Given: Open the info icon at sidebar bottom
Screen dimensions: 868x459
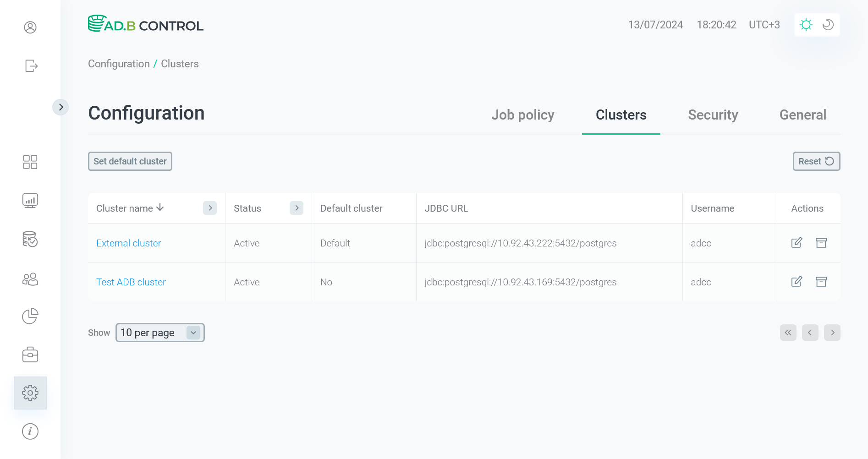Looking at the screenshot, I should coord(30,431).
